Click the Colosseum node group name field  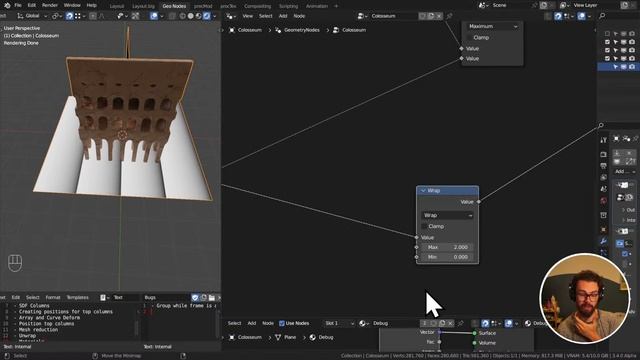tap(393, 16)
